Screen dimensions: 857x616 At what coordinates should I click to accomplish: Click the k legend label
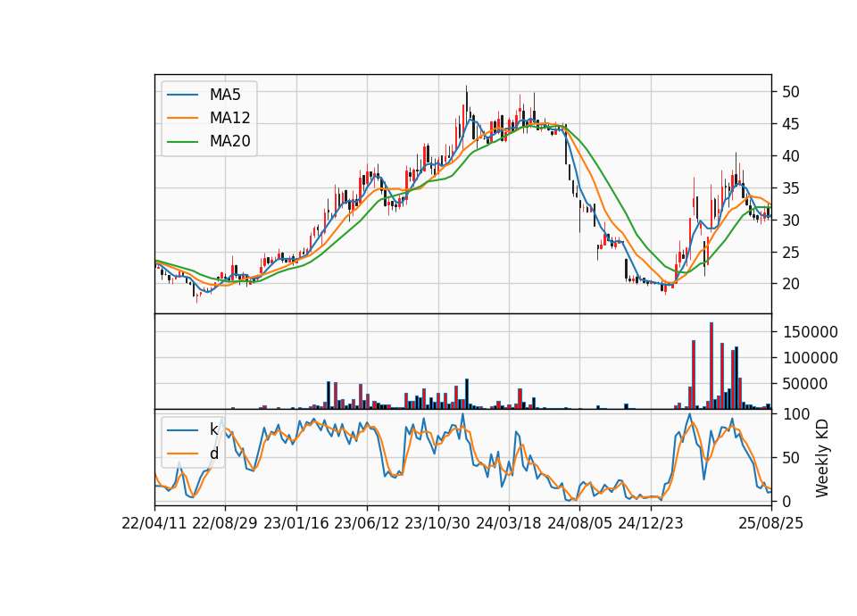213,429
